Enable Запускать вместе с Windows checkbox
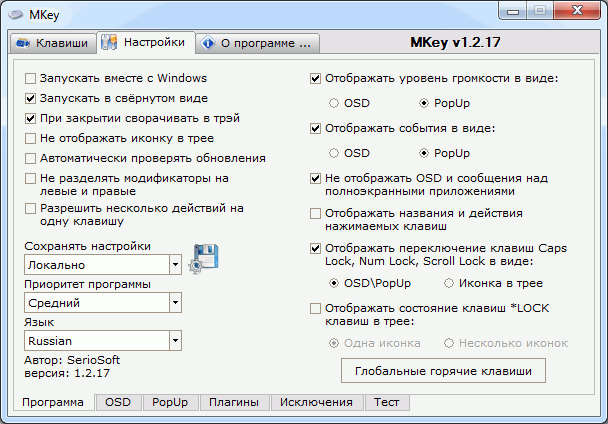The height and width of the screenshot is (424, 608). pyautogui.click(x=30, y=78)
